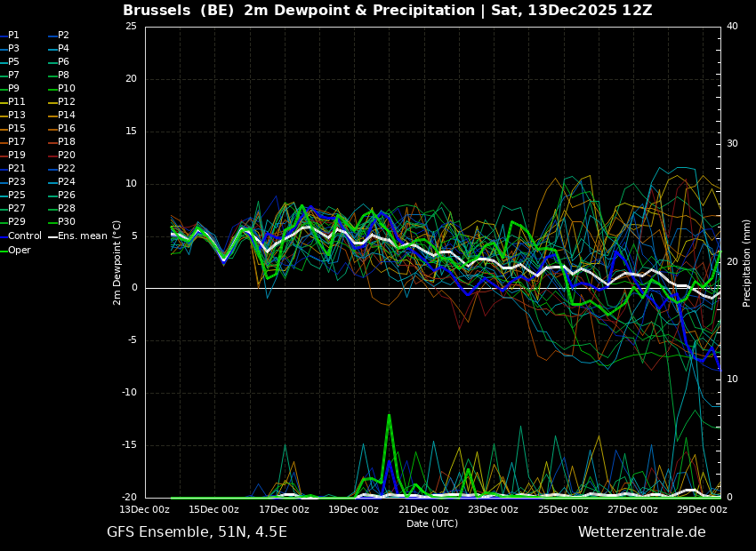Click the 40 precipitation scale label
Viewport: 756px width, 551px height.
(x=732, y=26)
